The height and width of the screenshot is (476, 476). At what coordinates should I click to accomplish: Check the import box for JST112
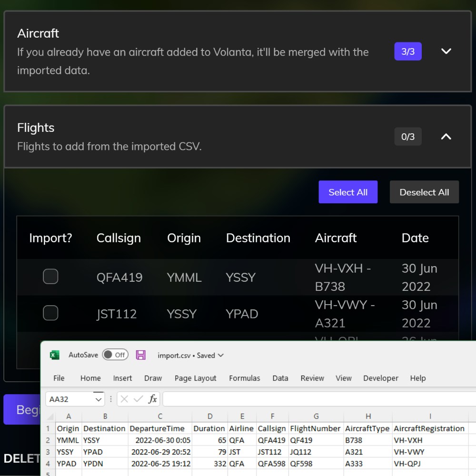(x=50, y=313)
